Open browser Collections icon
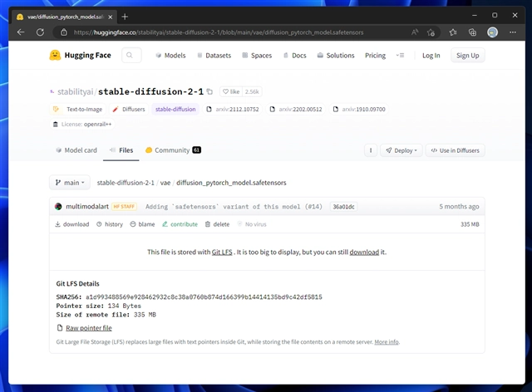 pyautogui.click(x=472, y=32)
